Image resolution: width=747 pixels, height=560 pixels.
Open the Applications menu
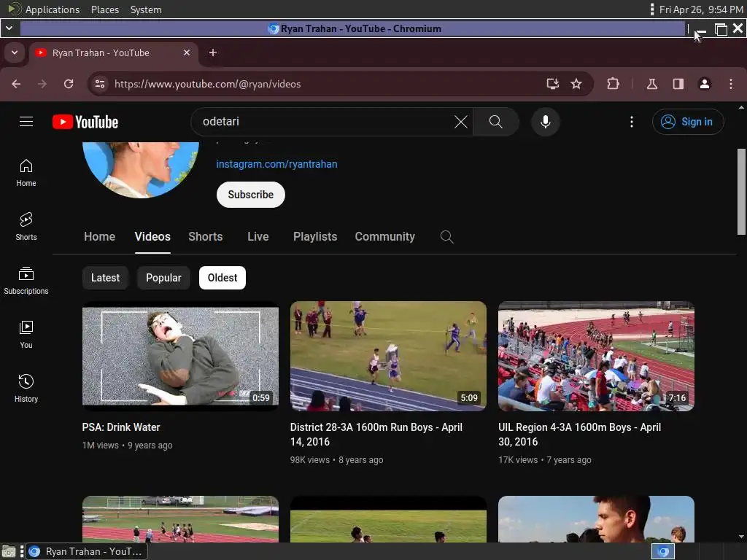pyautogui.click(x=53, y=9)
